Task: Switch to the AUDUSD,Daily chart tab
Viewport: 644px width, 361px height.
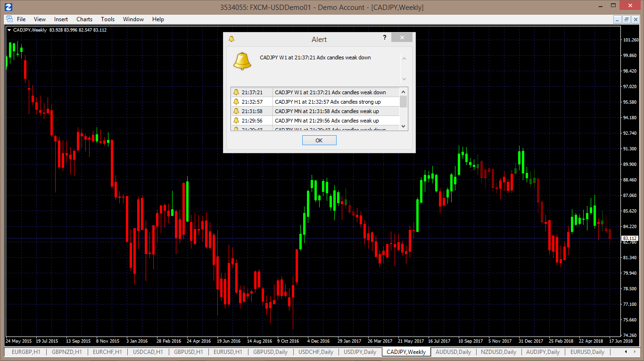Action: (x=453, y=352)
